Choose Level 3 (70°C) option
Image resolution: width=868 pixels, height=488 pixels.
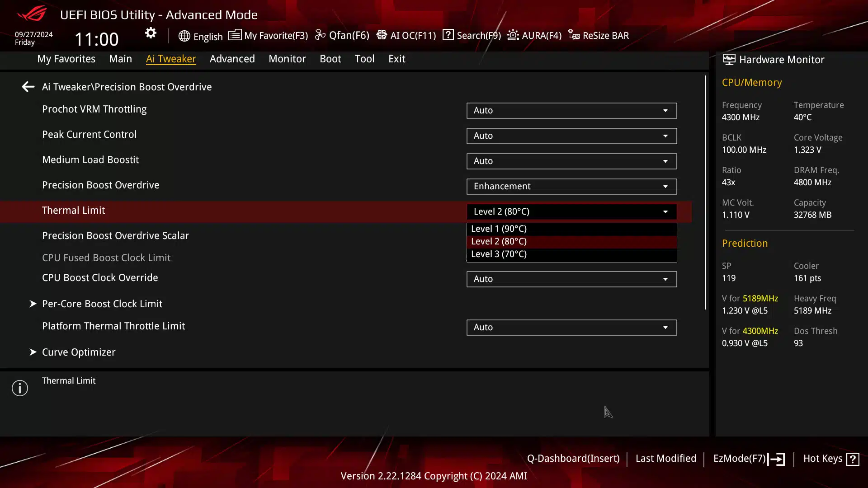click(x=571, y=254)
